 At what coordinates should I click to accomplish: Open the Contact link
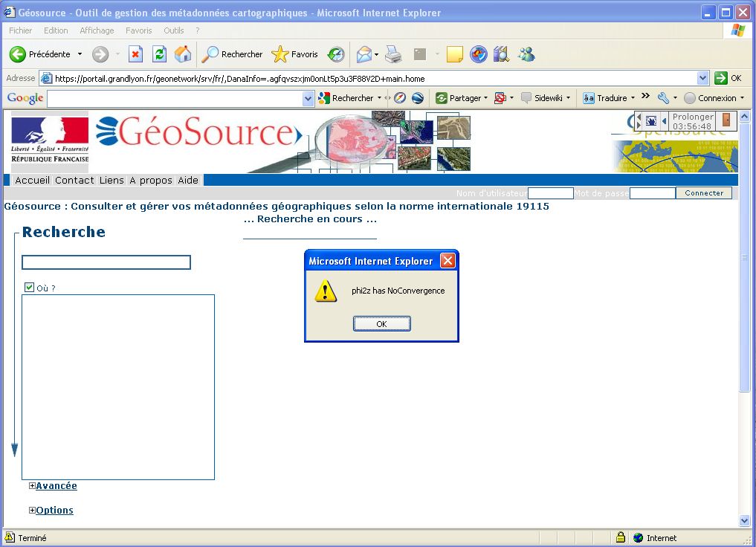pyautogui.click(x=74, y=181)
